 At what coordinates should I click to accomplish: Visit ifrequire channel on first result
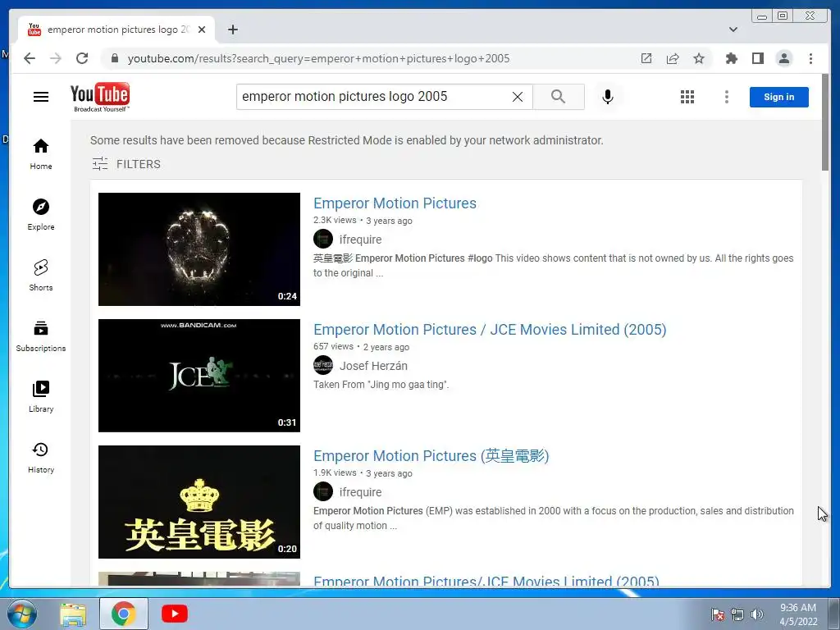point(361,240)
